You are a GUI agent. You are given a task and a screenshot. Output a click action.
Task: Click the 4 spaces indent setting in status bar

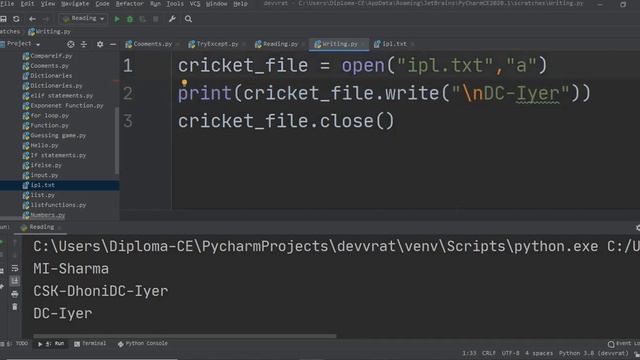tap(539, 353)
